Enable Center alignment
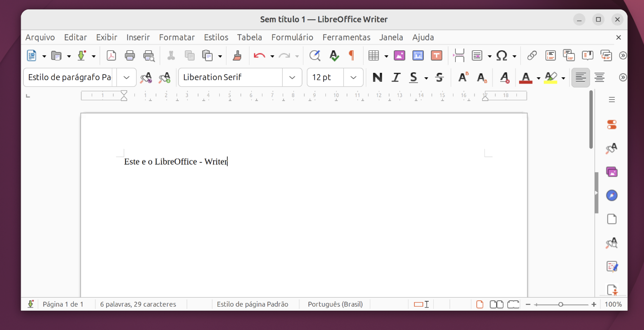 pos(599,78)
